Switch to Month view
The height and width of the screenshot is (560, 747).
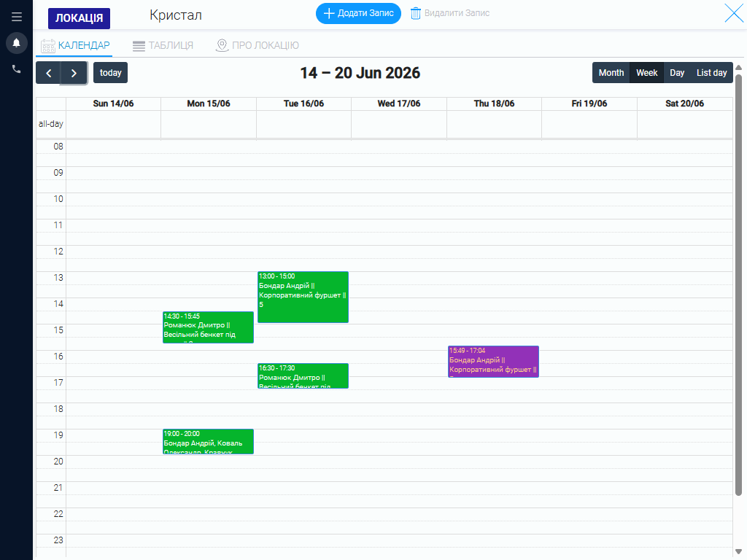[x=611, y=73]
